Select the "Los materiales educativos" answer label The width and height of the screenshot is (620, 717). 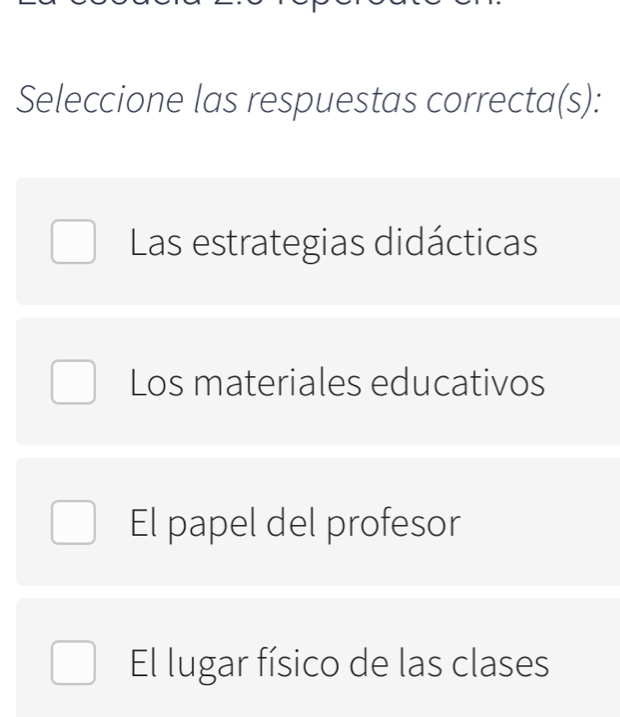coord(337,382)
